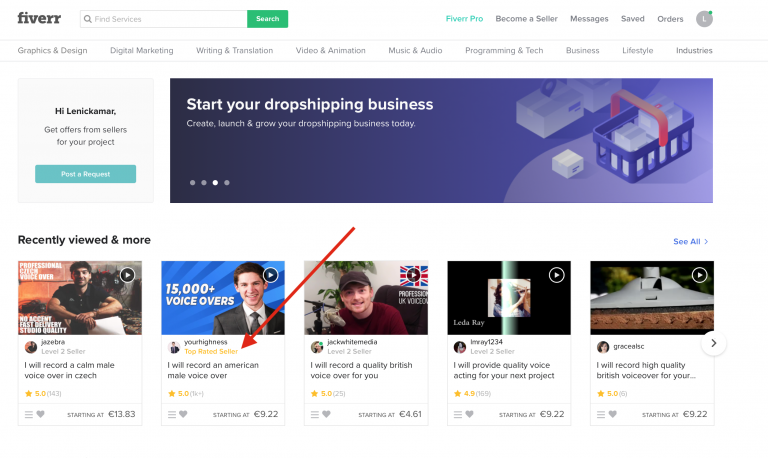Select first banner carousel dot
Image resolution: width=768 pixels, height=458 pixels.
tap(192, 183)
